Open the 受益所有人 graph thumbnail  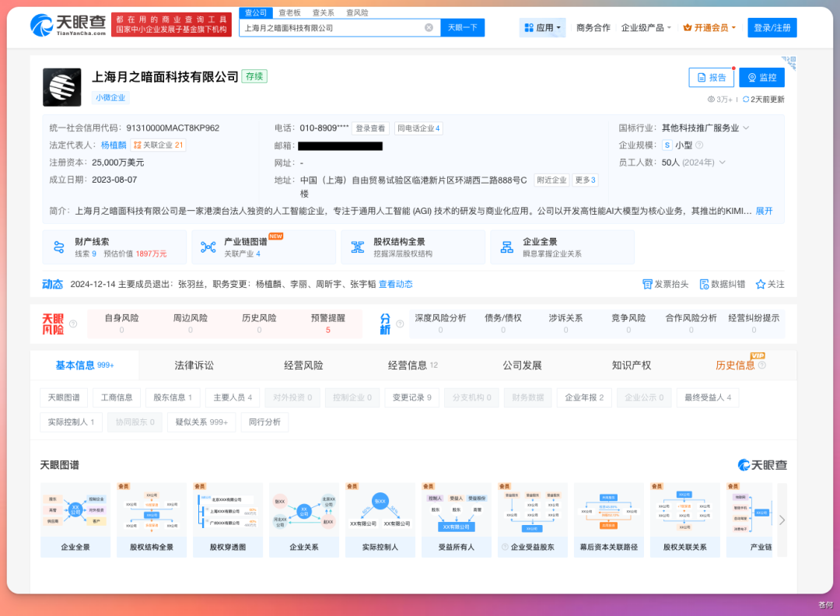pyautogui.click(x=457, y=520)
